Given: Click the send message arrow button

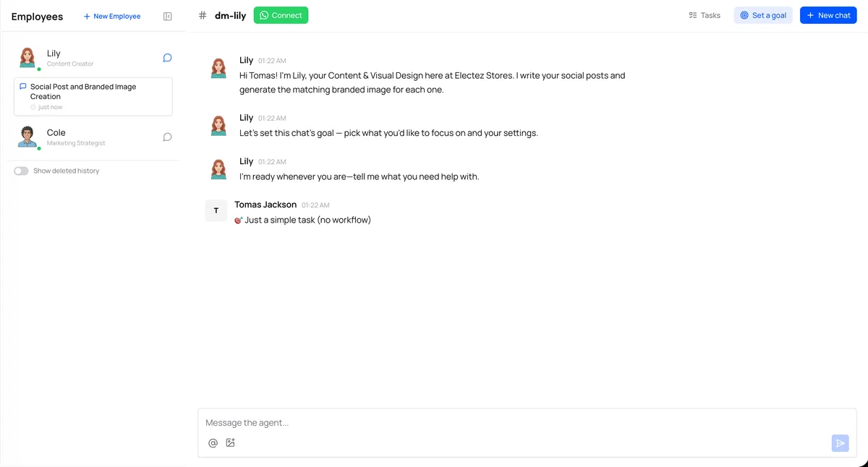Looking at the screenshot, I should pyautogui.click(x=840, y=444).
